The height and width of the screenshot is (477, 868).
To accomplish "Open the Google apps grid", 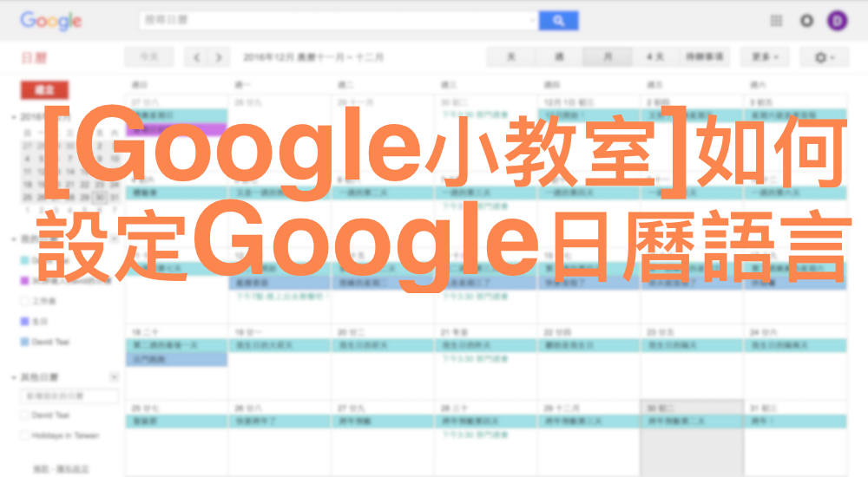I will [x=776, y=21].
